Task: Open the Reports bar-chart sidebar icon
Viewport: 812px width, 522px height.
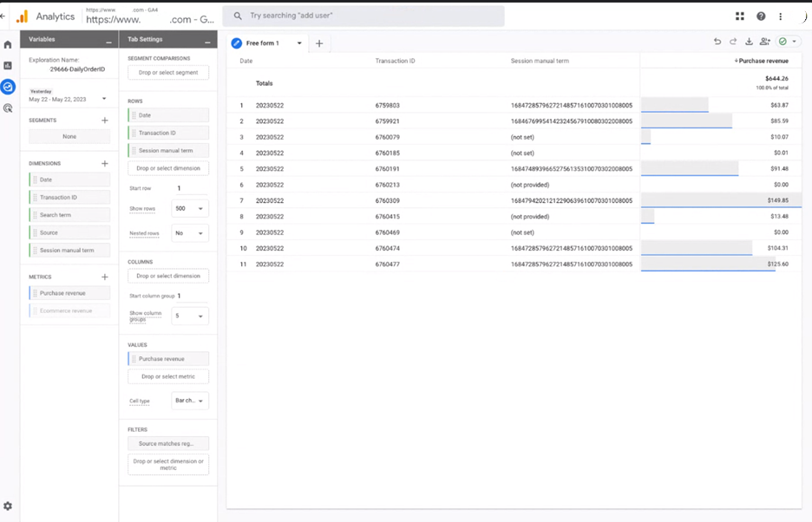Action: point(8,65)
